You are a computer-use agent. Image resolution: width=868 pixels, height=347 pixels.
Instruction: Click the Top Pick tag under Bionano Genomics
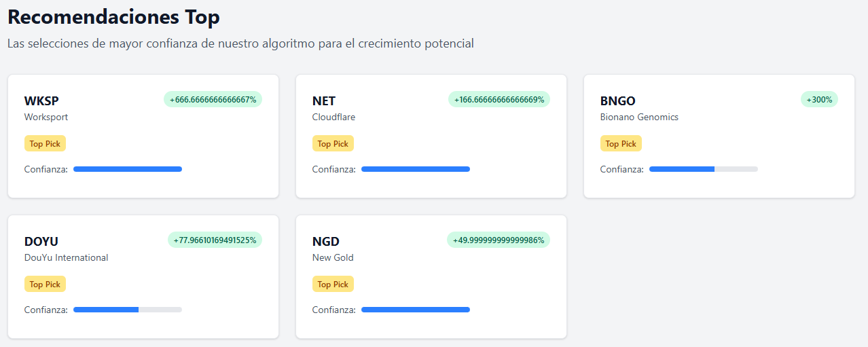tap(621, 144)
